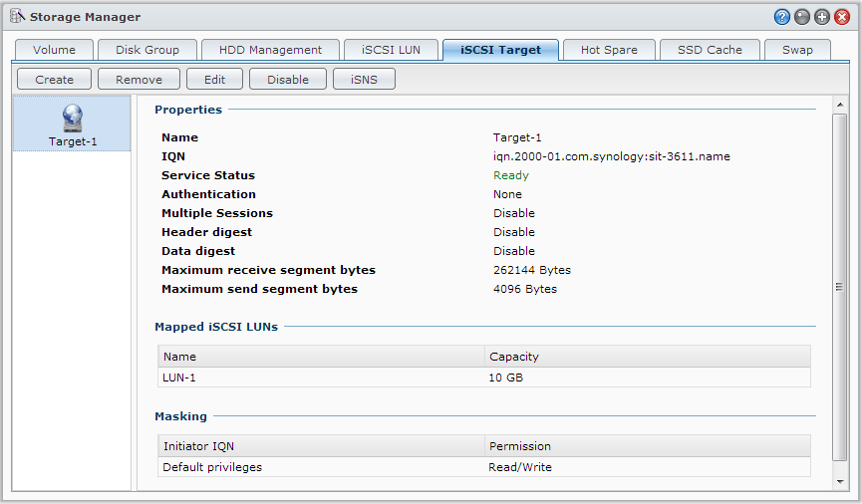Viewport: 862px width, 504px height.
Task: Click the Name column header
Action: point(321,357)
